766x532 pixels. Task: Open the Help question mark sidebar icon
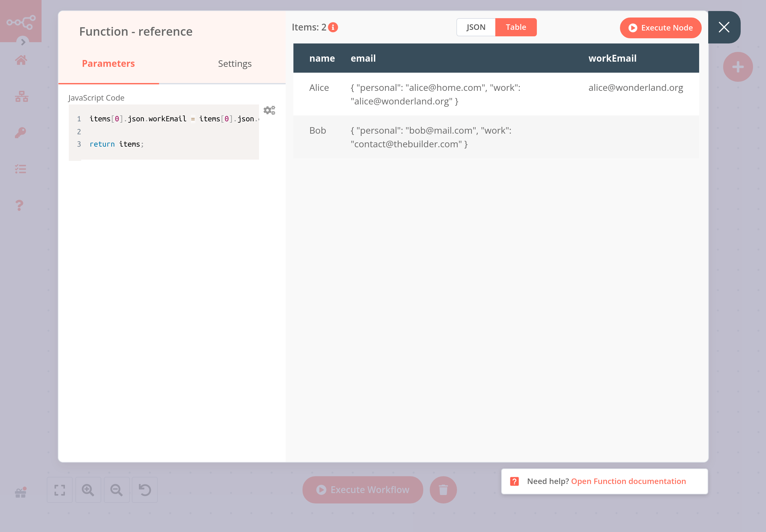tap(20, 205)
